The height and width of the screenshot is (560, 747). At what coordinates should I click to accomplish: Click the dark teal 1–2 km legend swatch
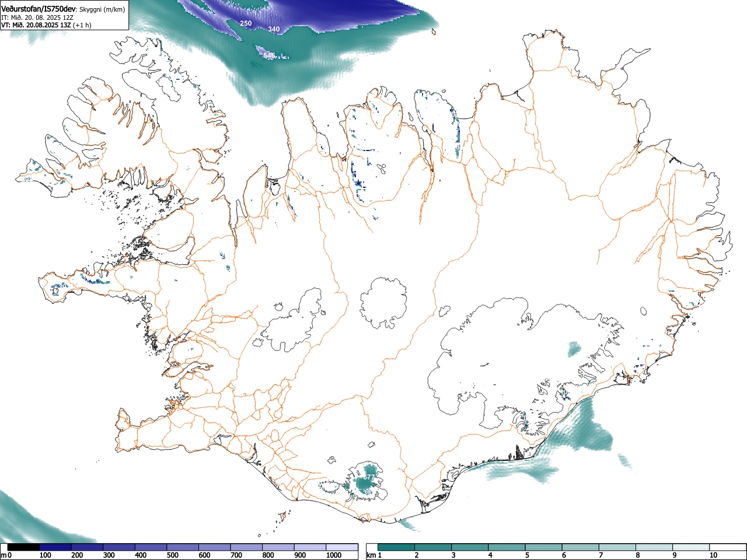pos(396,547)
